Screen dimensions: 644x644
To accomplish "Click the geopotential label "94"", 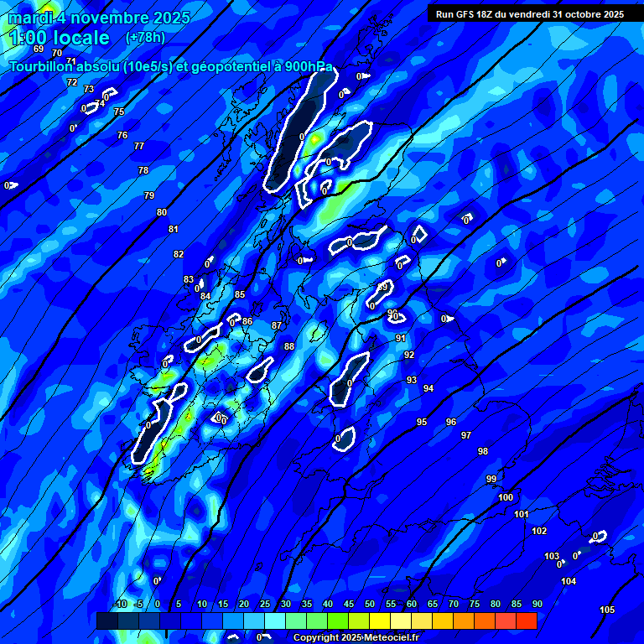I will [x=428, y=388].
